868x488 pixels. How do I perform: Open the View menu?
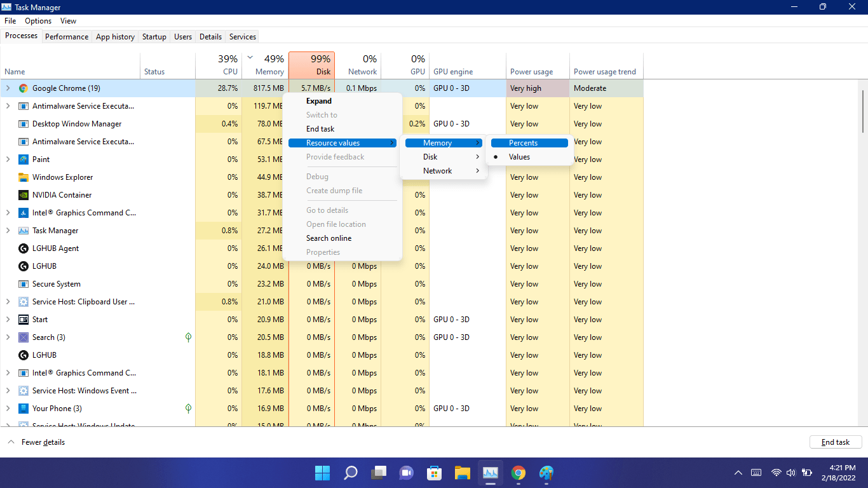click(x=69, y=21)
